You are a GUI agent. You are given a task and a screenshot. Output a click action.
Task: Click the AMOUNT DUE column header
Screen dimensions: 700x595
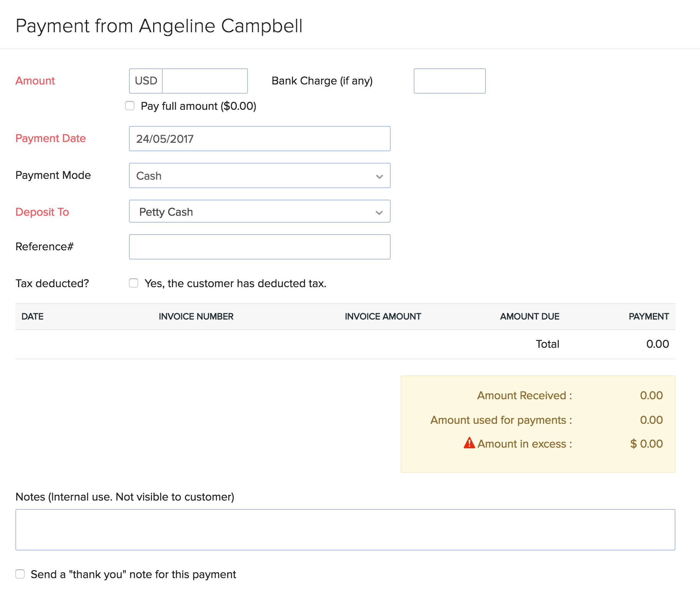pyautogui.click(x=530, y=316)
